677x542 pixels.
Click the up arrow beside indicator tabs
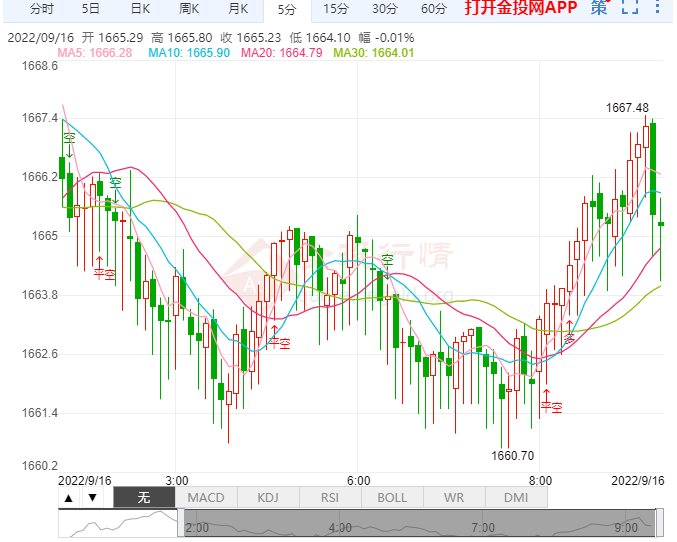pyautogui.click(x=68, y=497)
